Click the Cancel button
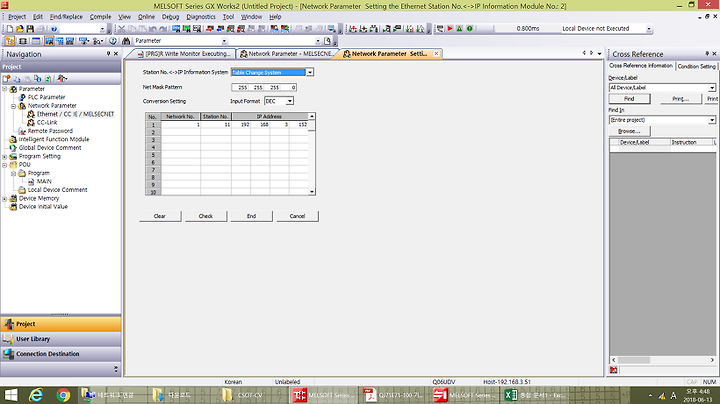This screenshot has height=404, width=720. click(297, 216)
